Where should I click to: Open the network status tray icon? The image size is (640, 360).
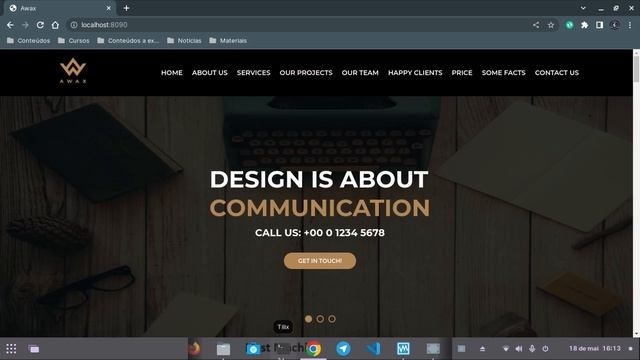click(x=506, y=349)
